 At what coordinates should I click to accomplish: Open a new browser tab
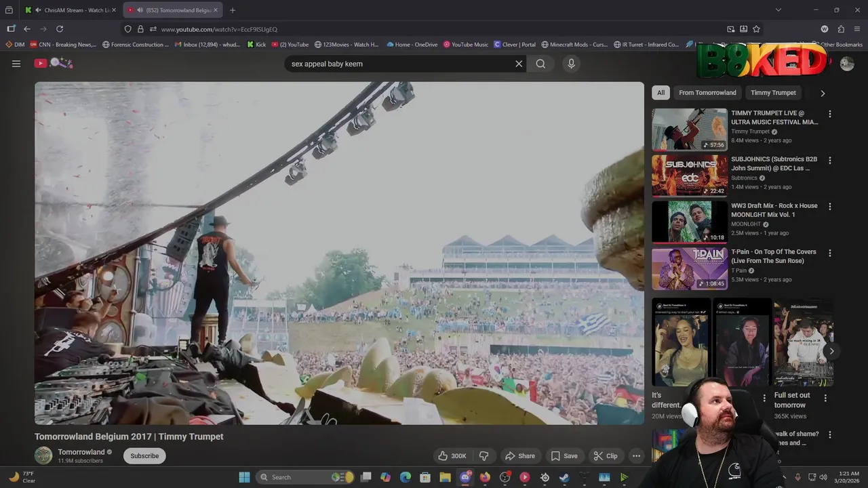tap(233, 10)
